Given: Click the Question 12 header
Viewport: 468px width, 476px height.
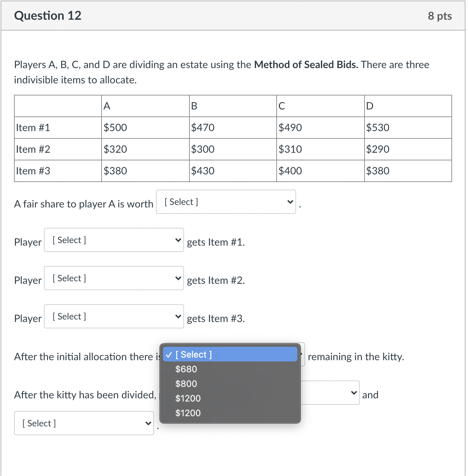Looking at the screenshot, I should [48, 15].
